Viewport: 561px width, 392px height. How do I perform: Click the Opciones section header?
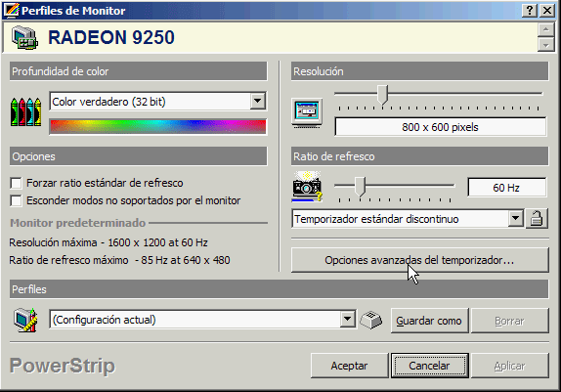point(138,156)
